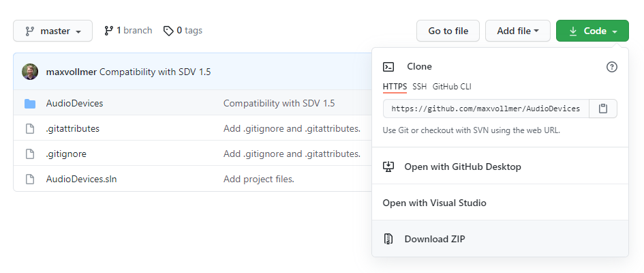644x273 pixels.
Task: Open the .gitignore row's commit message
Action: click(x=292, y=154)
